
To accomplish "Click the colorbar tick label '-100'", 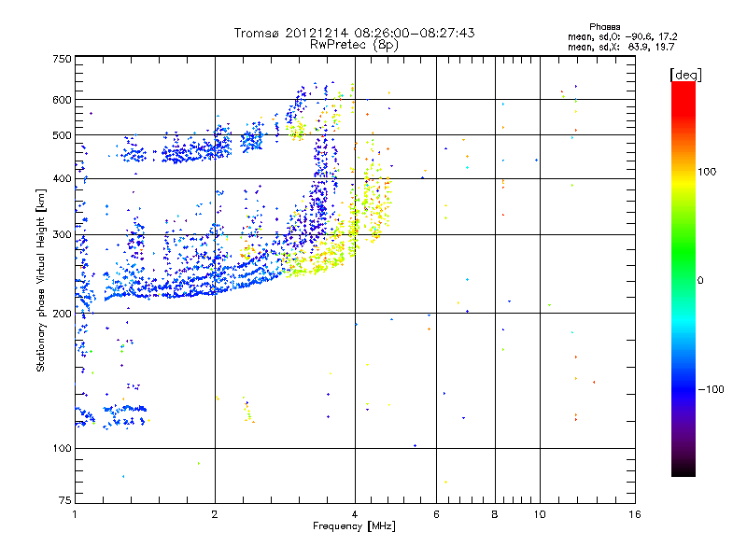I will [711, 389].
